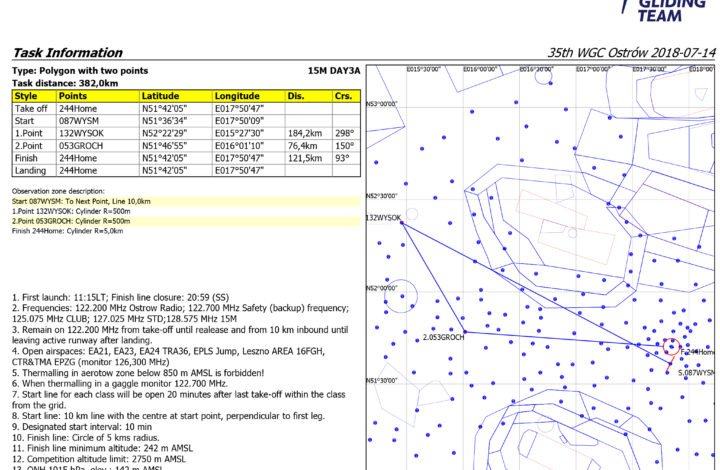Click the Longitude column header
Image resolution: width=720 pixels, height=470 pixels.
[x=236, y=96]
